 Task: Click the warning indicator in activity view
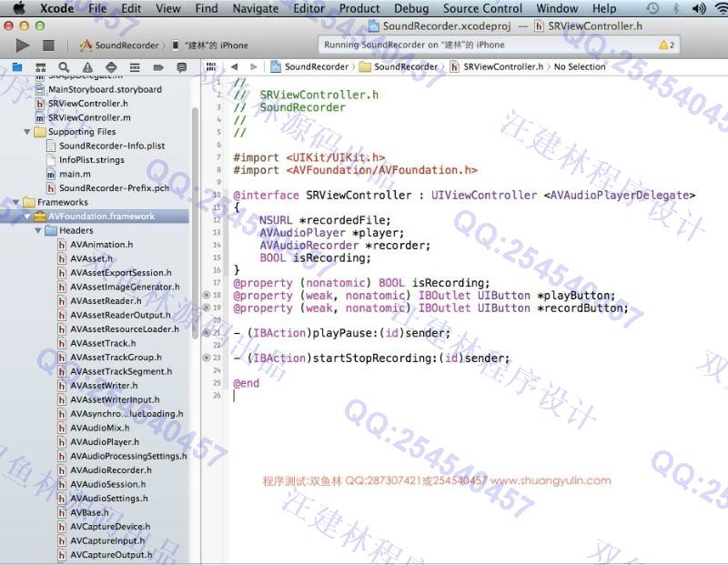pos(666,45)
